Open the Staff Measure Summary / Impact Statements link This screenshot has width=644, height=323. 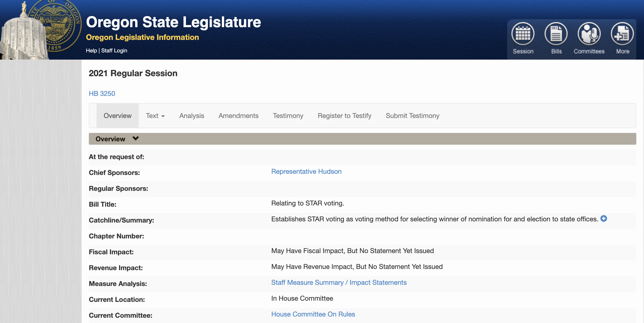coord(339,282)
